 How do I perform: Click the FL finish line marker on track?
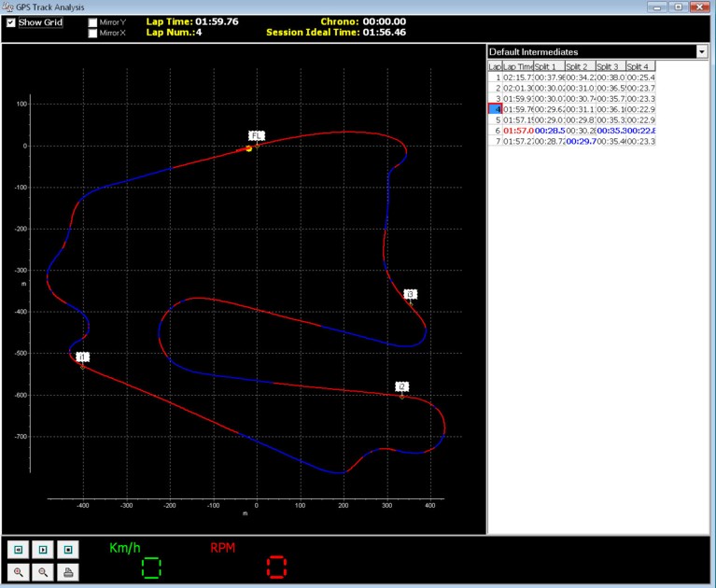click(256, 136)
